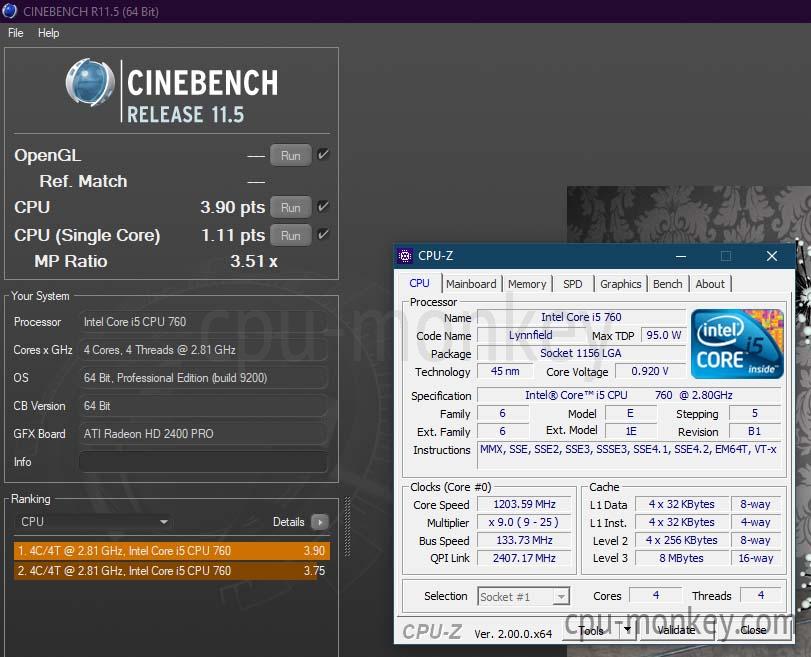
Task: Switch to the Memory tab
Action: point(527,284)
